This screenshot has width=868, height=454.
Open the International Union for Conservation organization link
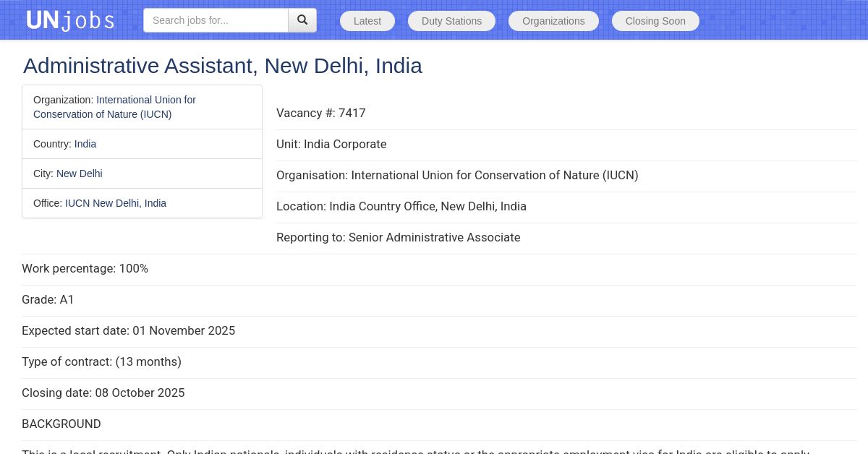coord(145,100)
